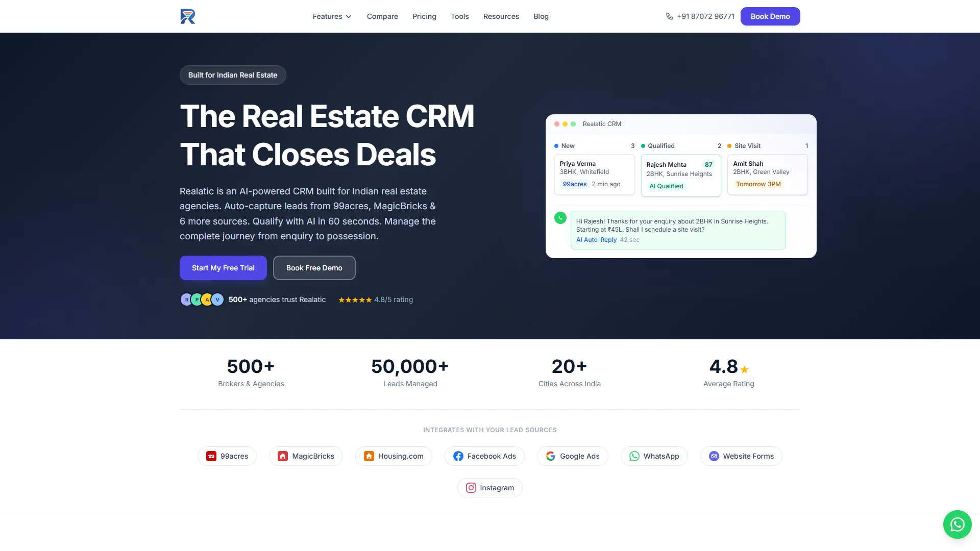Click Start My Free Trial
Image resolution: width=980 pixels, height=551 pixels.
coord(223,268)
